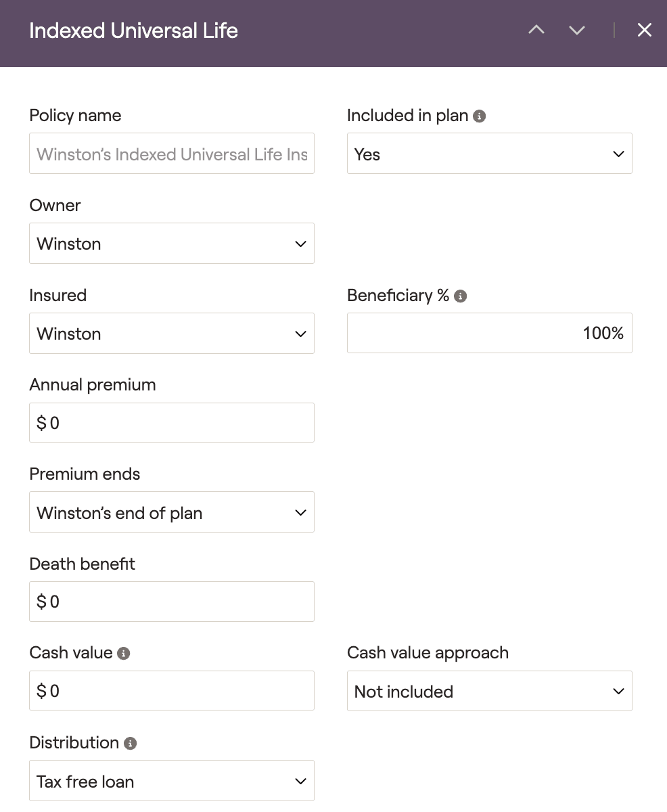667x812 pixels.
Task: Open the Owner dropdown
Action: [x=171, y=244]
